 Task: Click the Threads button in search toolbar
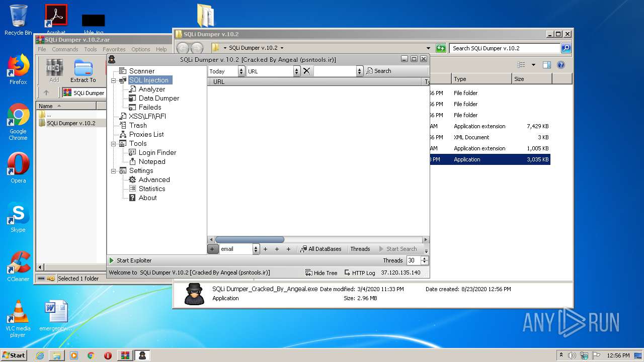pyautogui.click(x=360, y=249)
